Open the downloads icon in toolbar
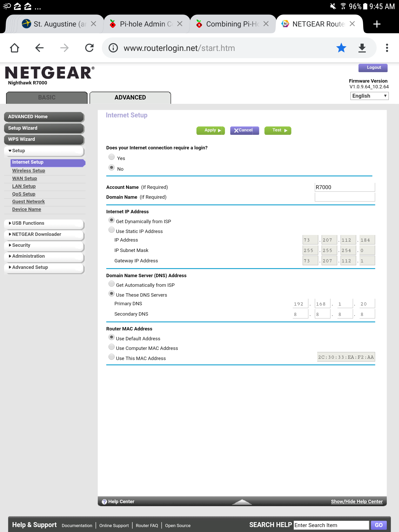This screenshot has width=399, height=532. tap(362, 48)
